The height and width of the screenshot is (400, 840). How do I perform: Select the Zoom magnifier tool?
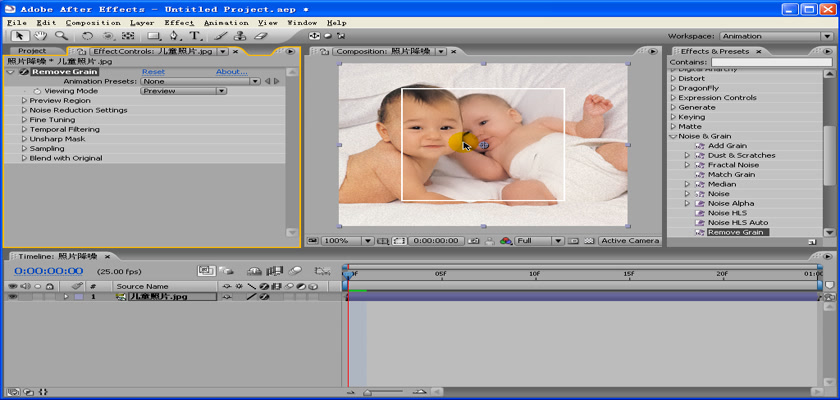pos(62,36)
